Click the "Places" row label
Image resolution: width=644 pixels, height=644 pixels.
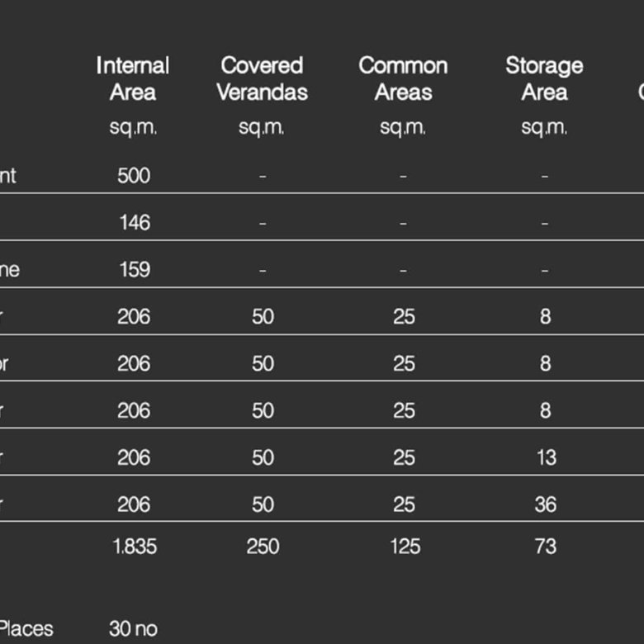pyautogui.click(x=26, y=629)
